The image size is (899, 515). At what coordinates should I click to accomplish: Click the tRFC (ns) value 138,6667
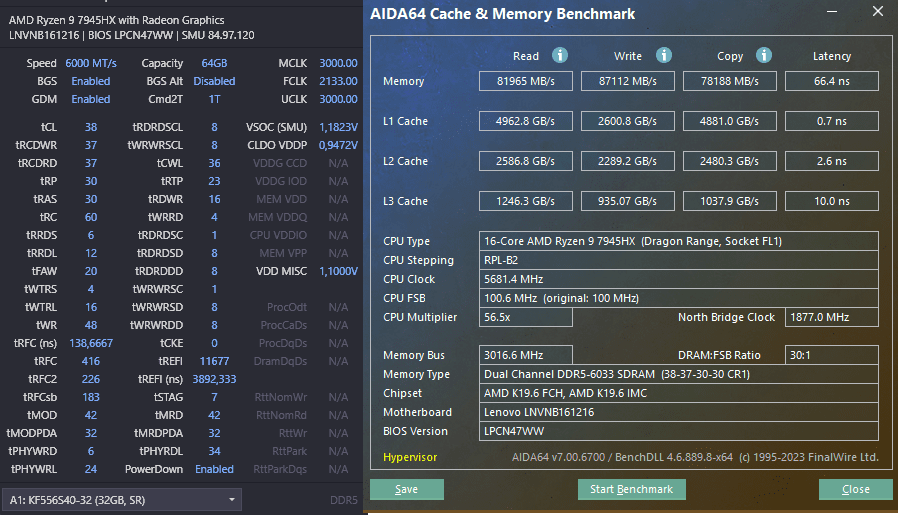pyautogui.click(x=91, y=343)
